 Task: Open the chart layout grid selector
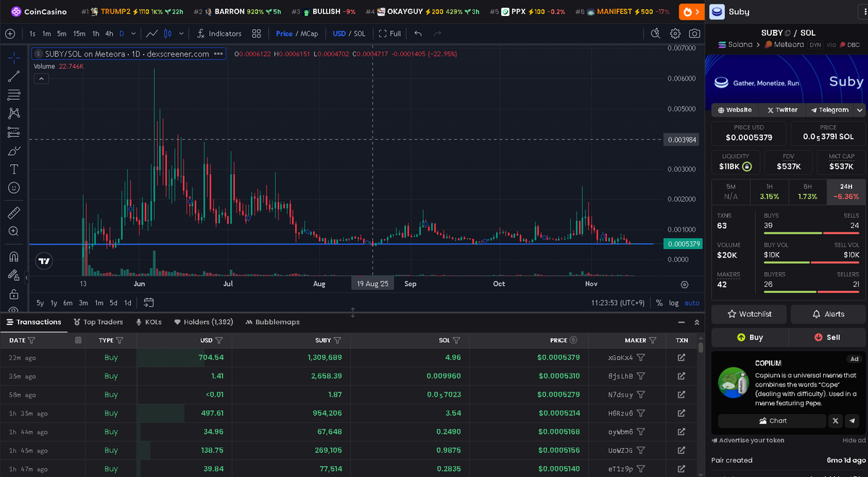257,33
